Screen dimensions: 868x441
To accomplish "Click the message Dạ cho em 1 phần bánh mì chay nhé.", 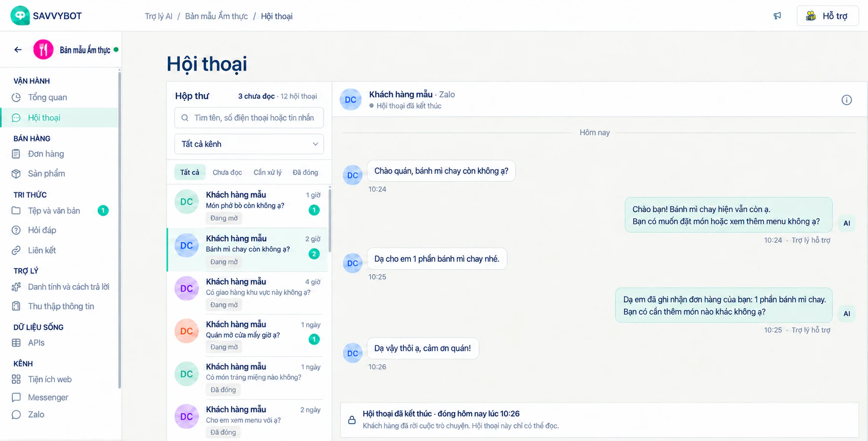I will 437,259.
